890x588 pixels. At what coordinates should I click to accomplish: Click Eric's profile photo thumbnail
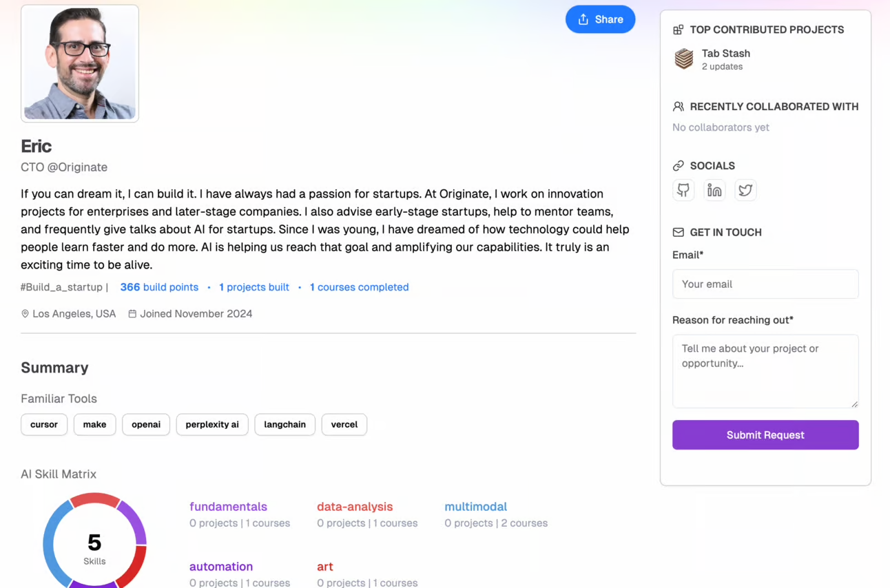click(79, 63)
